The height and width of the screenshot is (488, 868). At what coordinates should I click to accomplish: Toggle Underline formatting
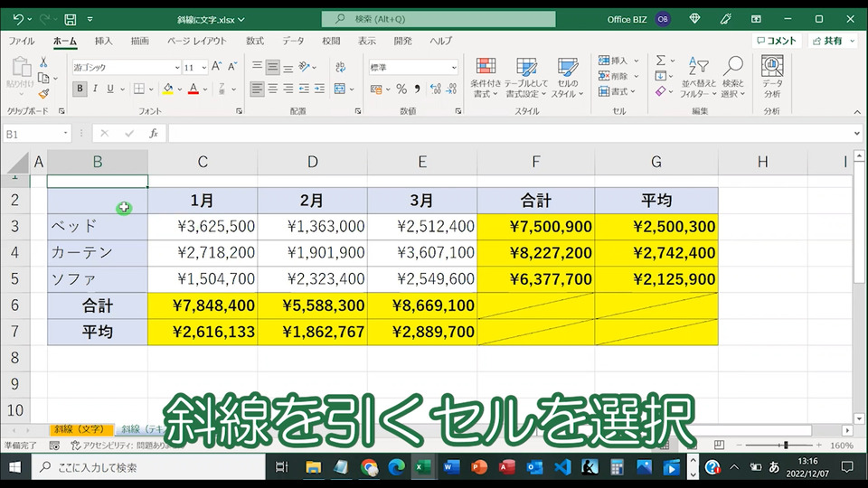110,89
